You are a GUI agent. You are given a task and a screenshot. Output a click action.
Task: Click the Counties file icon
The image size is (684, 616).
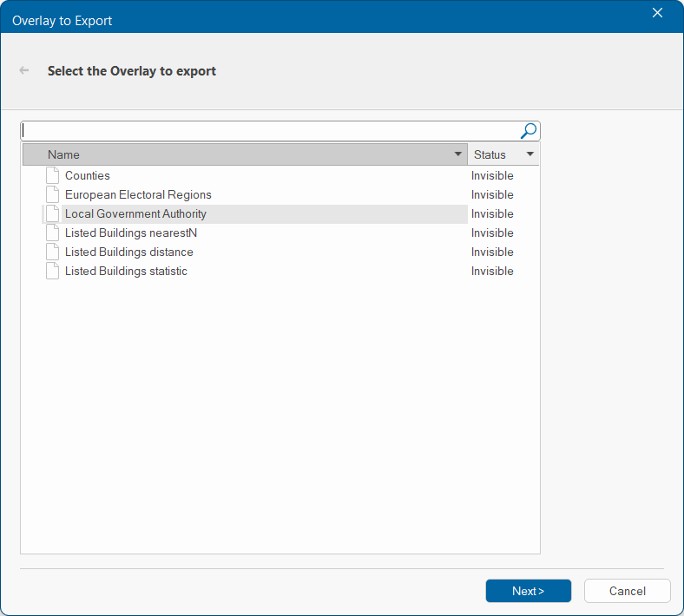click(x=53, y=175)
